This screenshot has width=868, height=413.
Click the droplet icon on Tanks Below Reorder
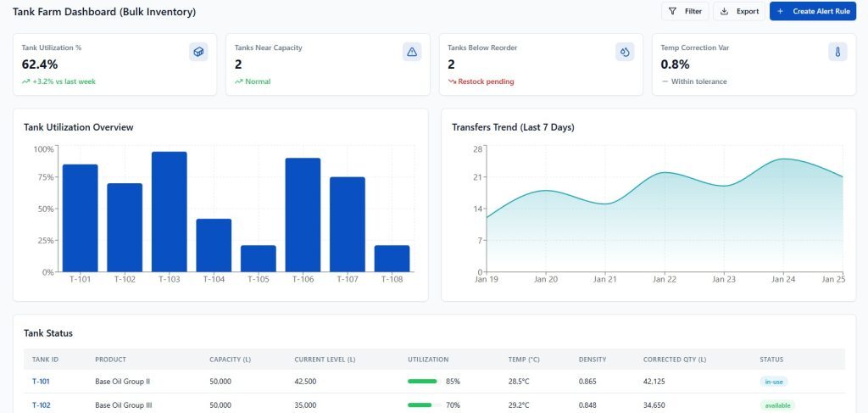[x=625, y=52]
